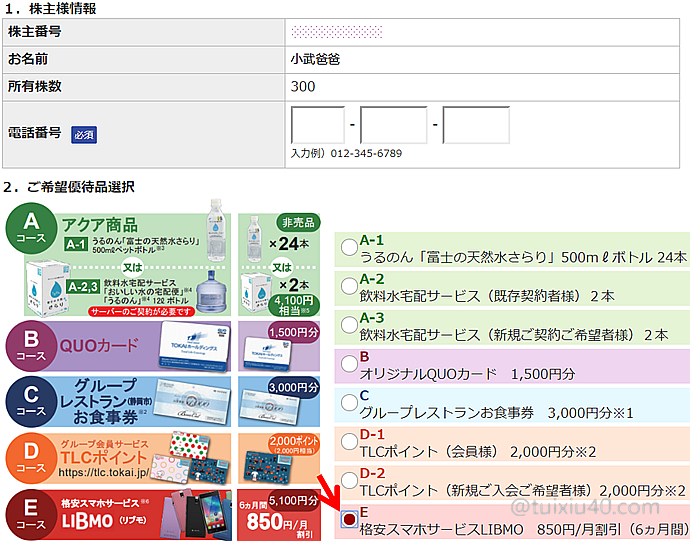
Task: Click the 株主番号 row label
Action: (x=35, y=32)
